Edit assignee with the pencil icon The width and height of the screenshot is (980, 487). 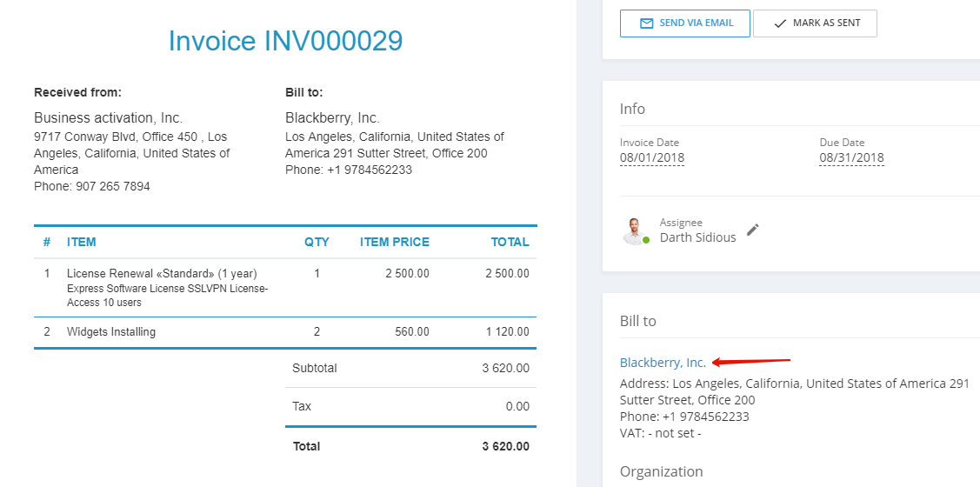753,230
